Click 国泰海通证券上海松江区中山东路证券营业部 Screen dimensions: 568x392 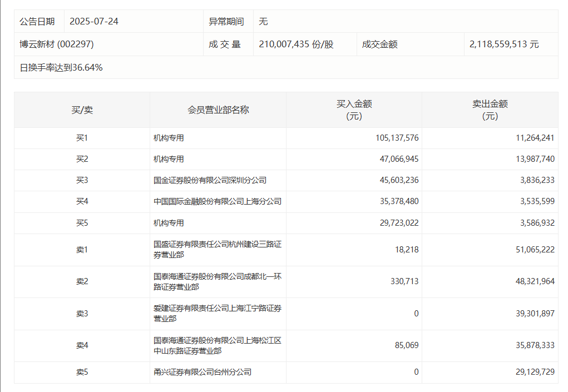pyautogui.click(x=218, y=346)
